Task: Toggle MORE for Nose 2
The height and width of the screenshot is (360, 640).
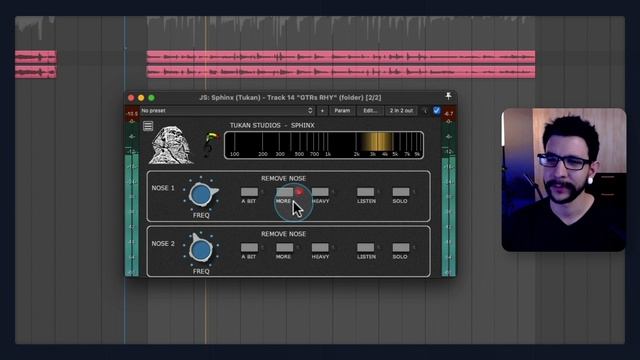Action: coord(284,247)
